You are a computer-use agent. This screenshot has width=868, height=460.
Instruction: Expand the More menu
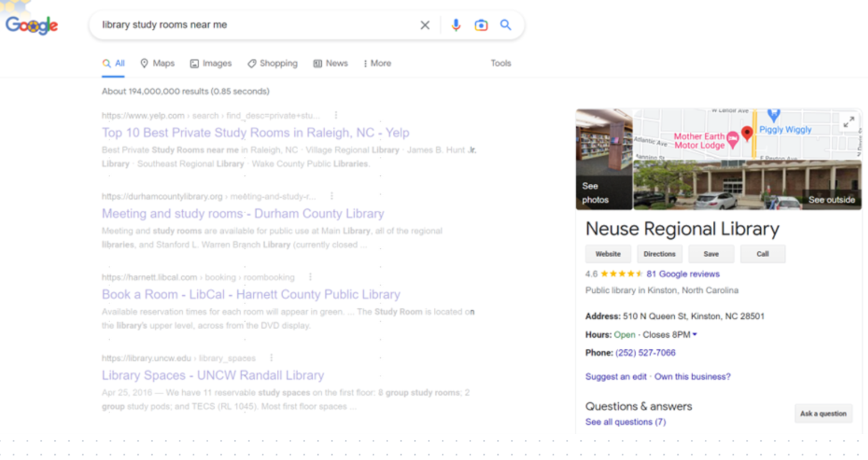tap(377, 63)
